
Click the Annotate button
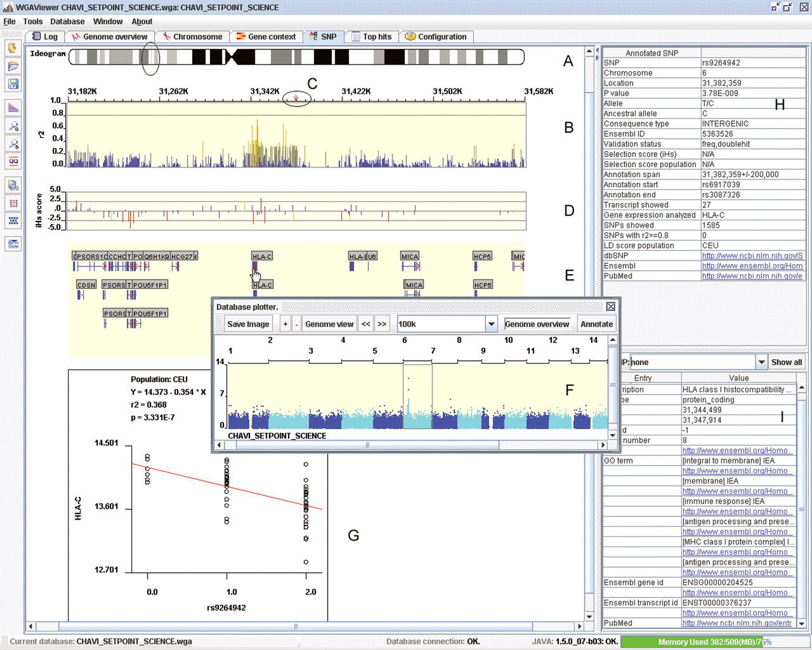click(596, 324)
